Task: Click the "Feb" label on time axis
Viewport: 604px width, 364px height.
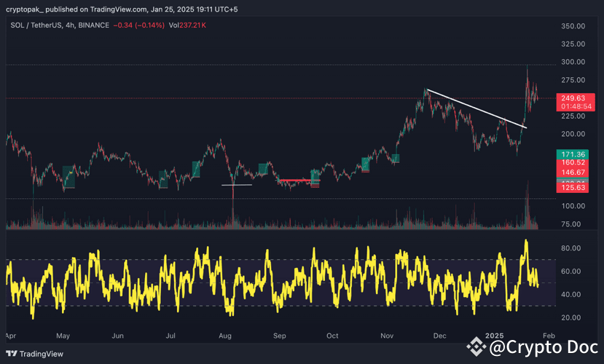Action: [x=549, y=336]
